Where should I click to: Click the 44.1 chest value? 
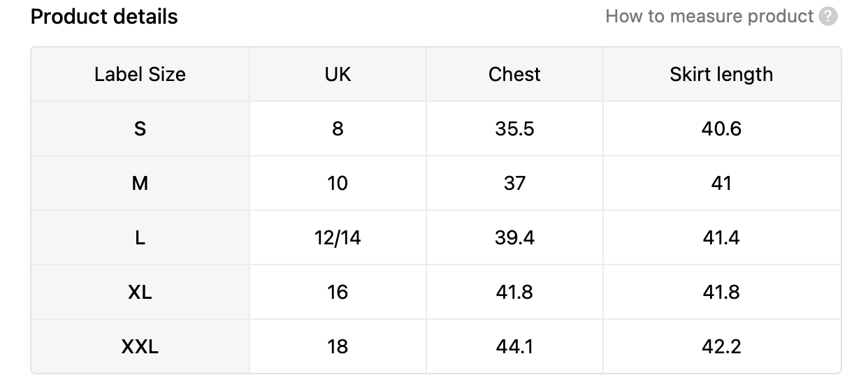pyautogui.click(x=515, y=346)
